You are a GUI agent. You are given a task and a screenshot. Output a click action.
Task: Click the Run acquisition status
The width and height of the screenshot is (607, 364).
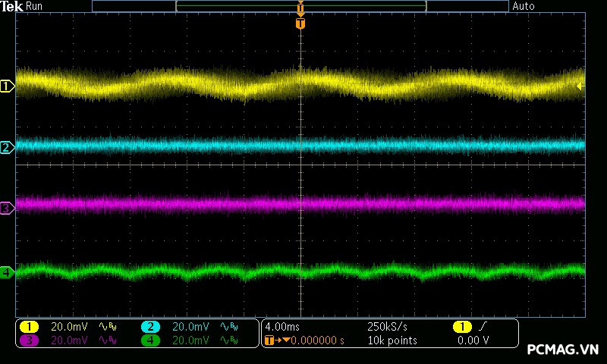(34, 6)
